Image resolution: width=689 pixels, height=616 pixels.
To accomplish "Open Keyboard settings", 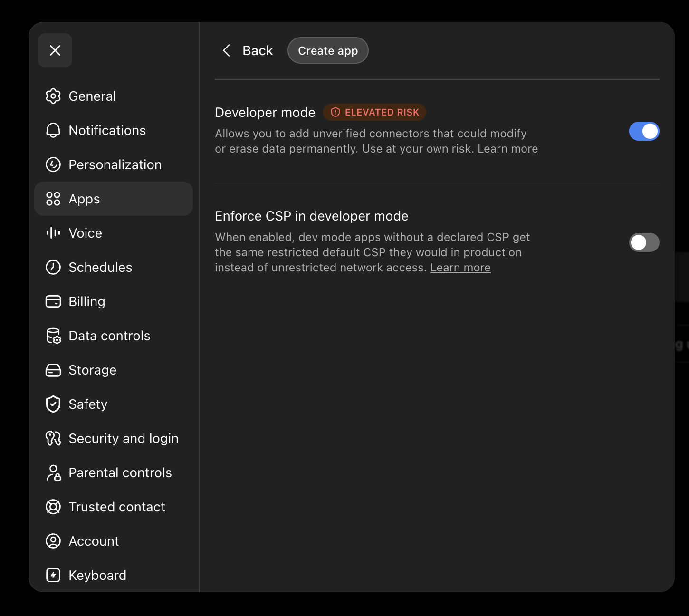I will pos(114,575).
